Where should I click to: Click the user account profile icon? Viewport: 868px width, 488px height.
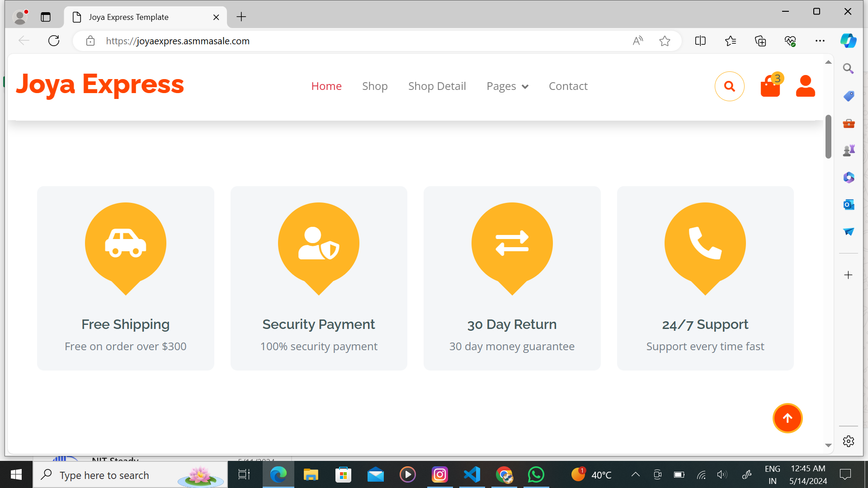click(x=805, y=86)
